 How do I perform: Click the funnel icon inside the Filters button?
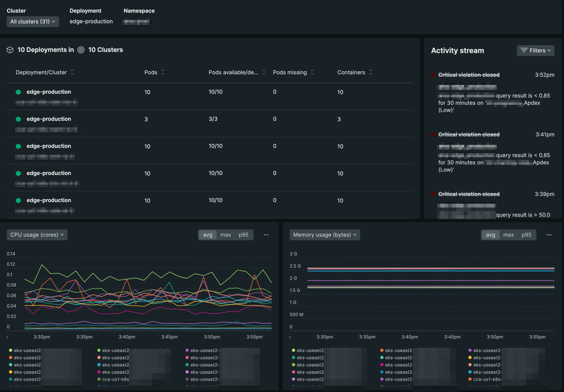[x=524, y=51]
